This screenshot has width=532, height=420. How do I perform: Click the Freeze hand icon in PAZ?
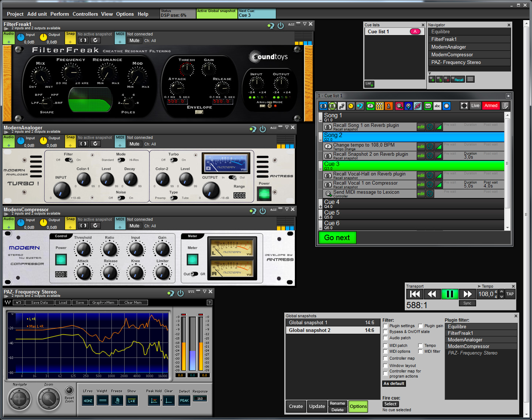pyautogui.click(x=117, y=401)
